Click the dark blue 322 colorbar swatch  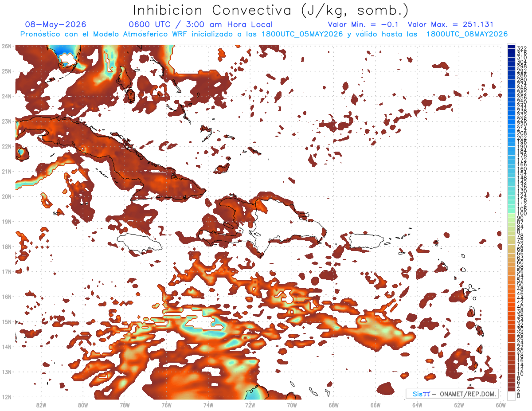(512, 47)
